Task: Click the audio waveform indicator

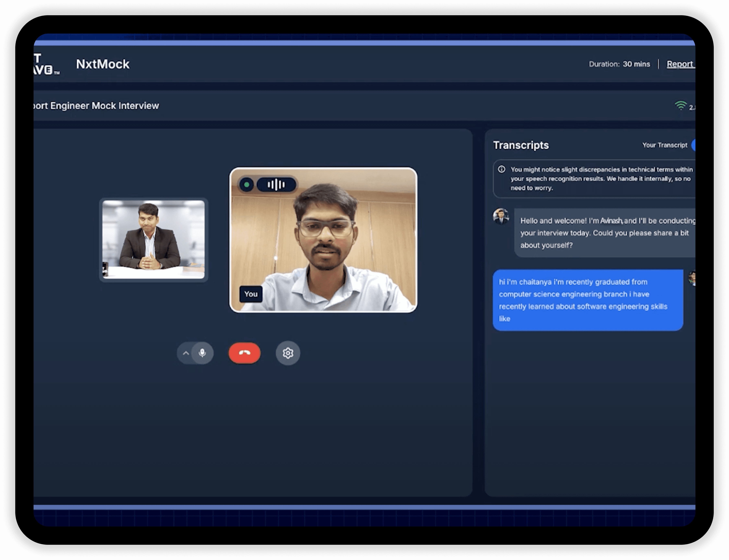Action: (x=276, y=184)
